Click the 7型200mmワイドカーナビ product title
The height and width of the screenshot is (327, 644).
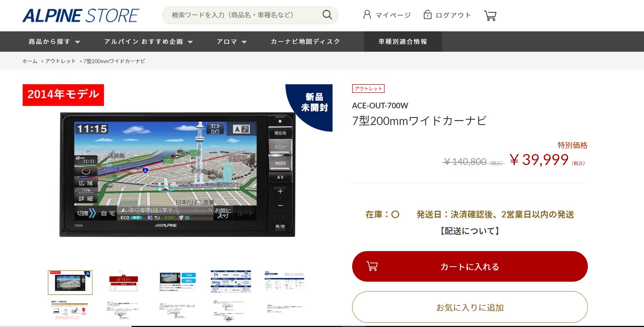coord(419,121)
